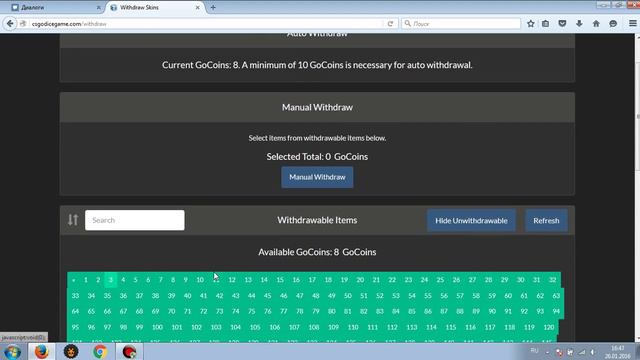Select the Withdraw Skins tab
This screenshot has height=360, width=640.
[x=155, y=7]
